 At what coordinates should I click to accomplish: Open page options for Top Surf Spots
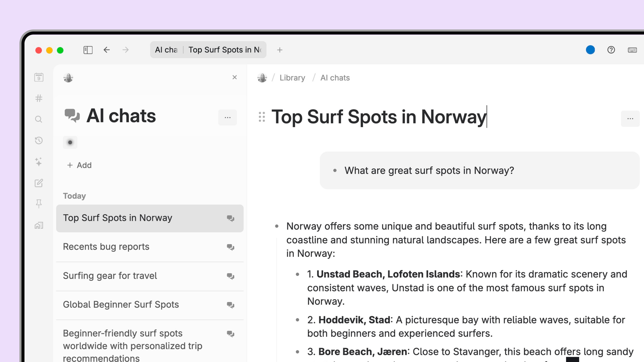pyautogui.click(x=630, y=119)
